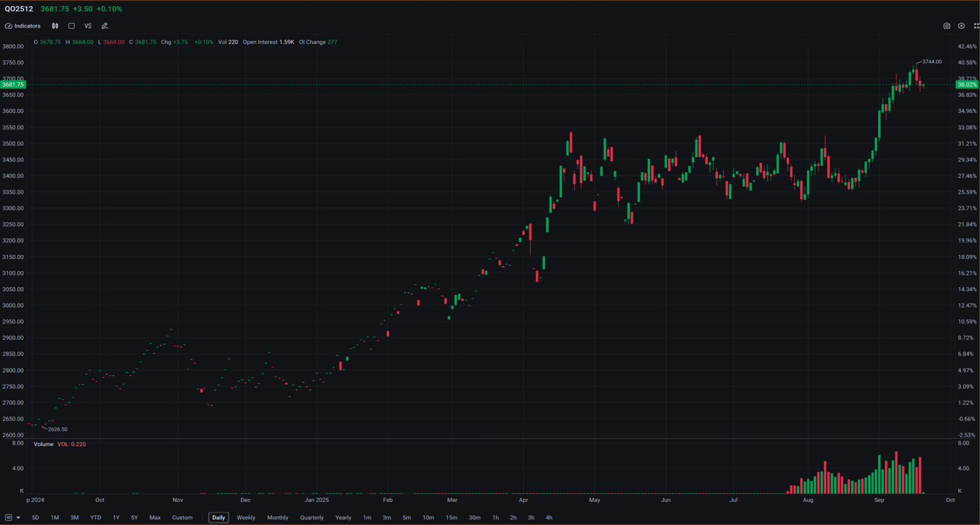Select the 1M one-month range

click(55, 518)
